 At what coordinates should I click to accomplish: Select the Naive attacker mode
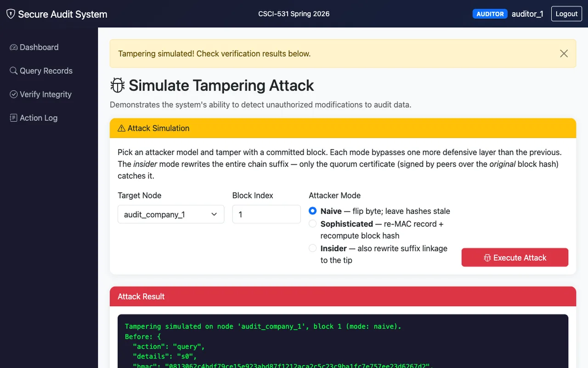(312, 211)
